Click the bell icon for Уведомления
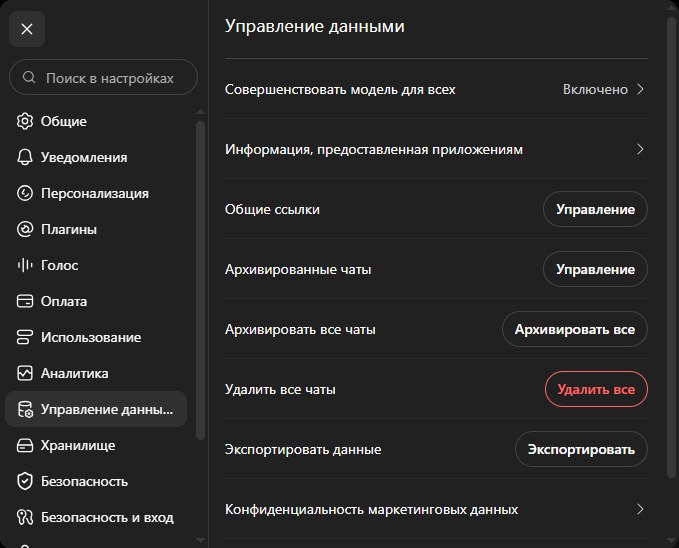This screenshot has height=548, width=679. [25, 157]
